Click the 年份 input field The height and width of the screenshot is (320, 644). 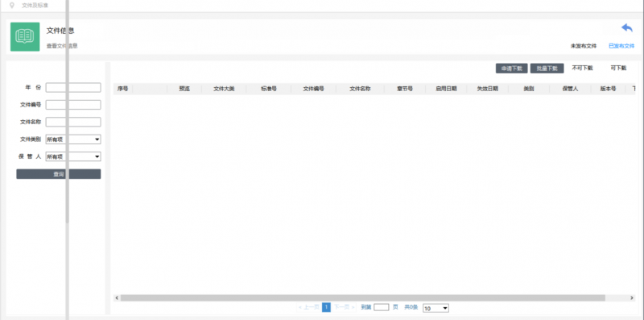tap(73, 88)
